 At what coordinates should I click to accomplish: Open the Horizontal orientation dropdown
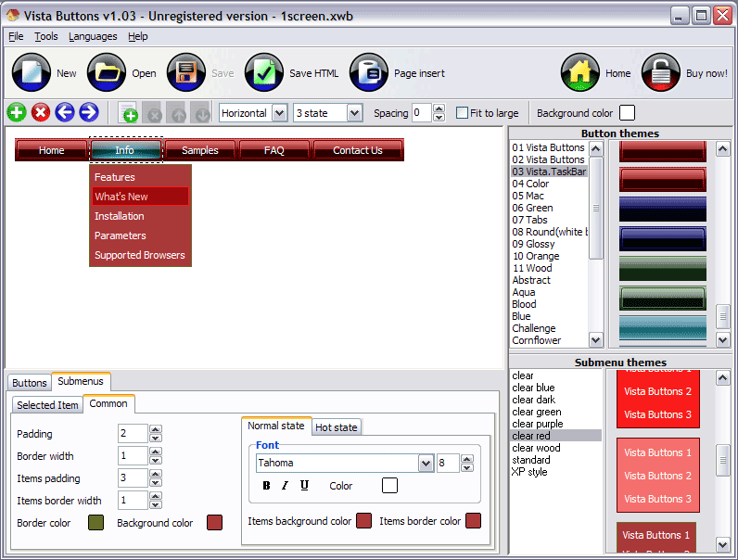(x=280, y=113)
